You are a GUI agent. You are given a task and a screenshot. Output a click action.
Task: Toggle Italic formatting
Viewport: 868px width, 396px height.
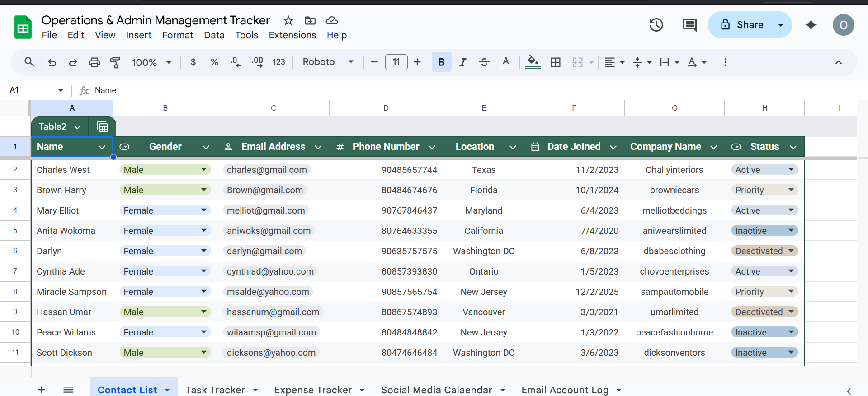(x=462, y=62)
